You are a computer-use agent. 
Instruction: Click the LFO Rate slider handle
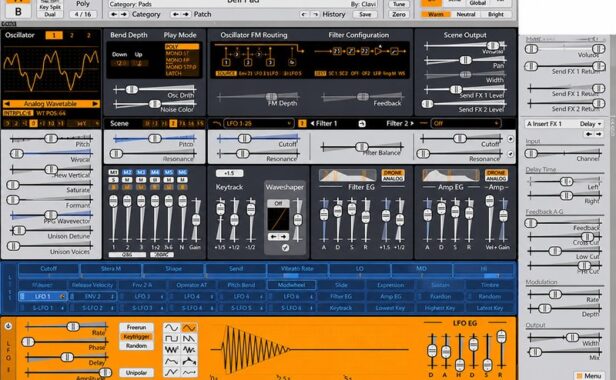click(x=73, y=327)
